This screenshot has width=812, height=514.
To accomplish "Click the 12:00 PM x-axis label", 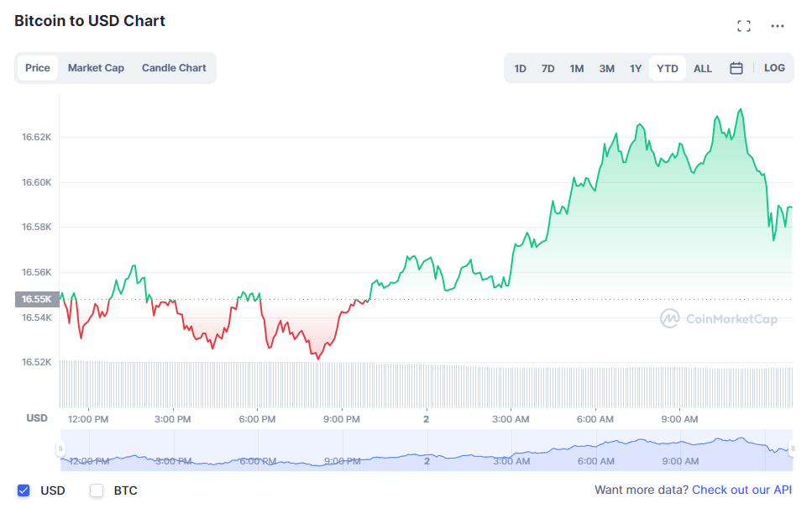I will coord(88,419).
